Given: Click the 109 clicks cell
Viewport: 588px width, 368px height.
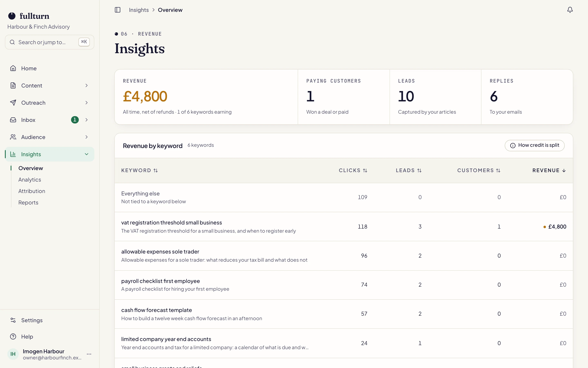Looking at the screenshot, I should pyautogui.click(x=362, y=197).
